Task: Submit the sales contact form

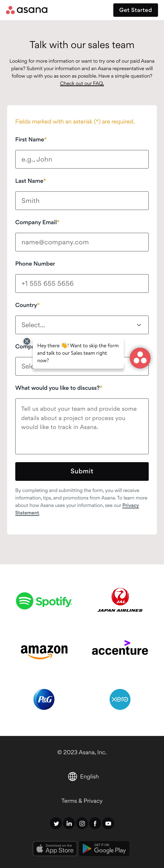Action: [82, 471]
